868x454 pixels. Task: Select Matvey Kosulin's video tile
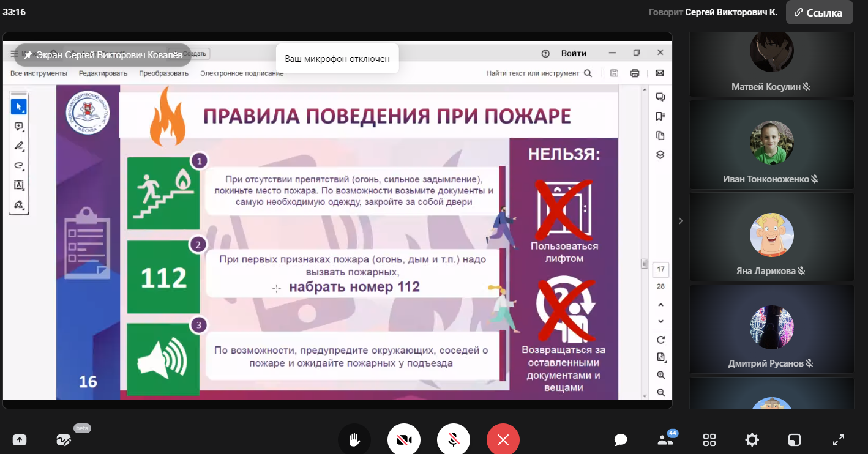(x=771, y=64)
